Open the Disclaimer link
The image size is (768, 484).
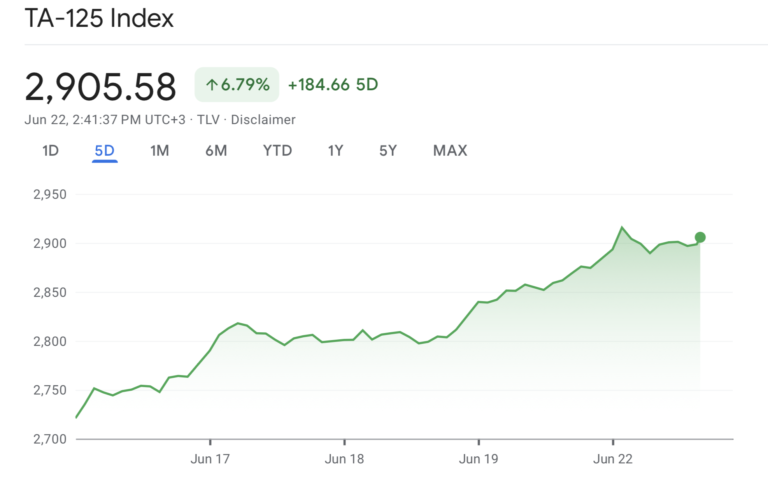pyautogui.click(x=263, y=120)
